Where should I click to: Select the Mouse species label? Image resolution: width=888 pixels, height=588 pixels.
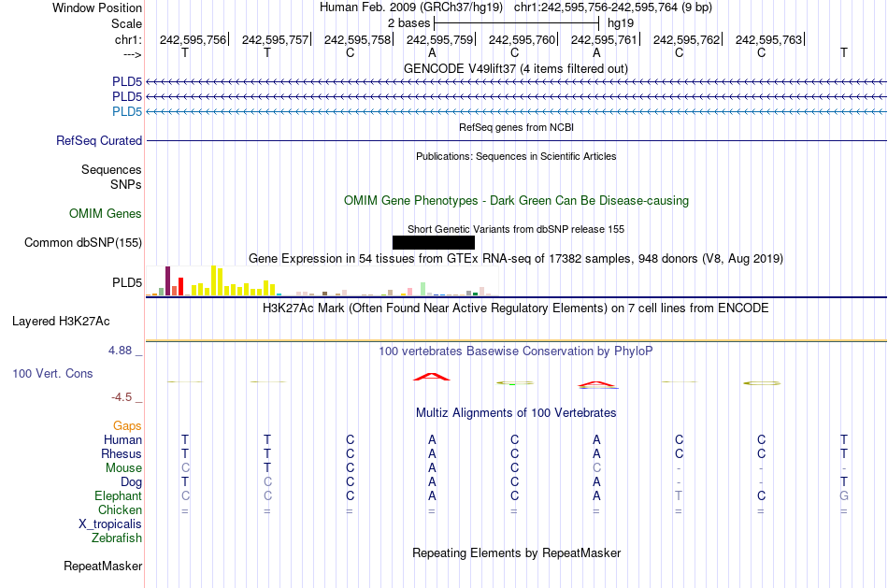tap(123, 468)
